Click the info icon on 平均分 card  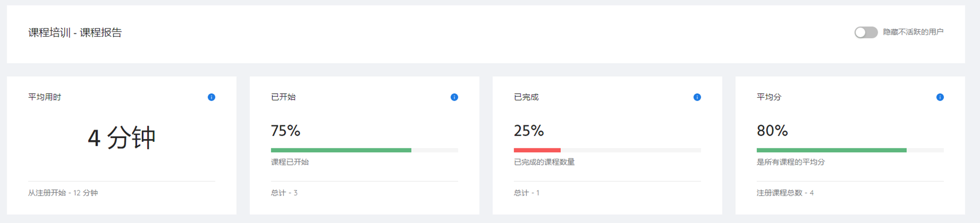point(939,97)
